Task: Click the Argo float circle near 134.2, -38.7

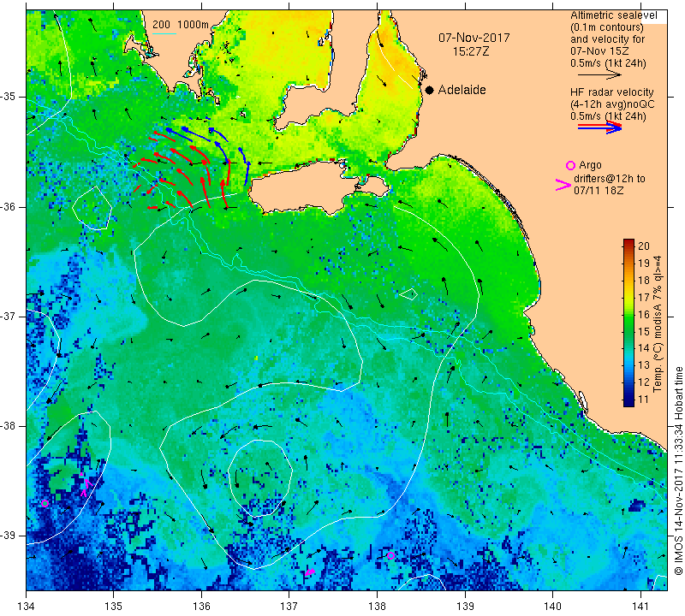Action: tap(45, 503)
